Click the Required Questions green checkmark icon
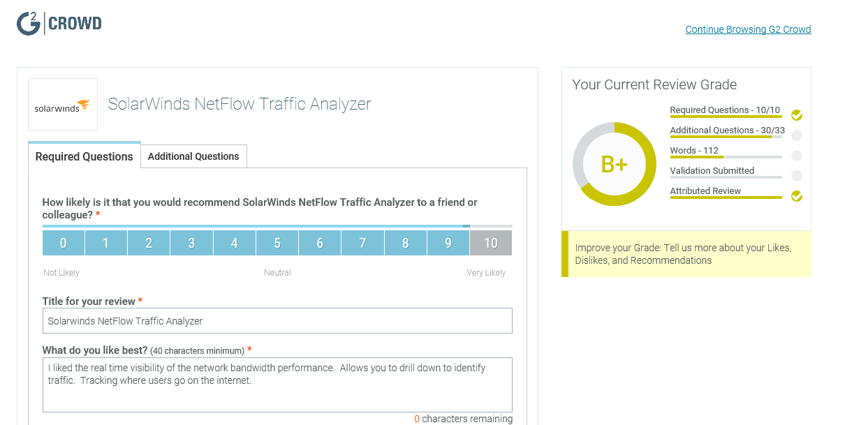The height and width of the screenshot is (425, 868). tap(797, 115)
